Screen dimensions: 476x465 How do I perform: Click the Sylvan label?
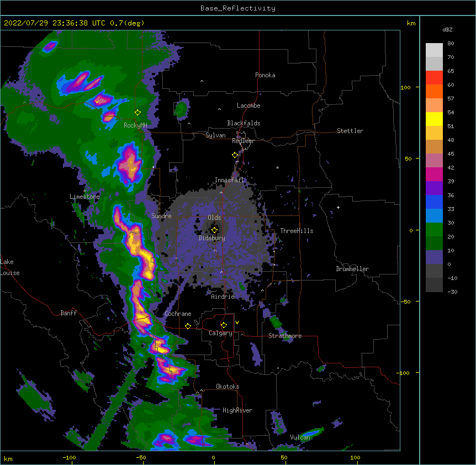pyautogui.click(x=215, y=135)
